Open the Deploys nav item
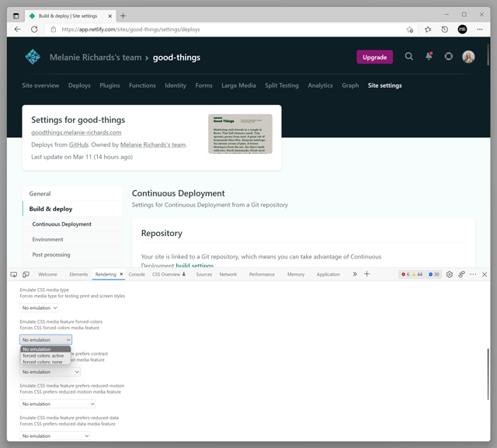497x448 pixels. 79,85
